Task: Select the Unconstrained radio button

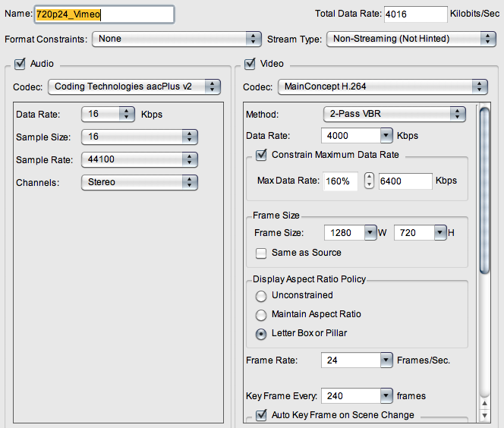Action: 262,295
